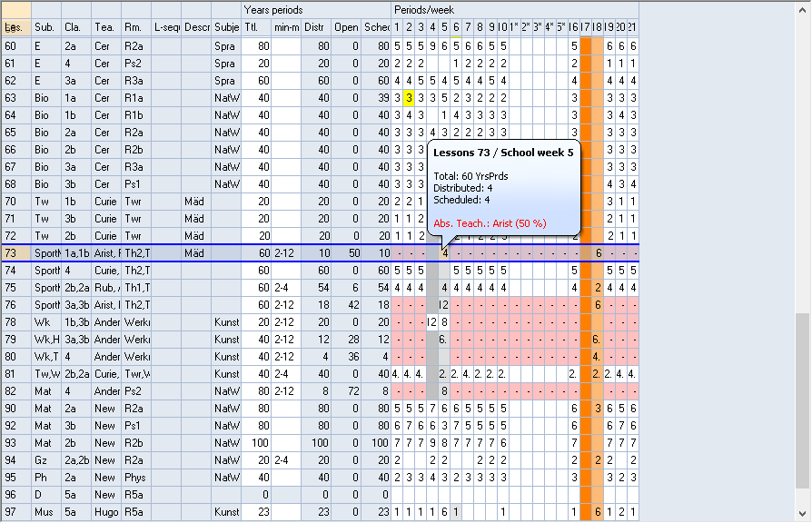812x523 pixels.
Task: Click Kunst subject group in lesson 78
Action: coord(226,322)
